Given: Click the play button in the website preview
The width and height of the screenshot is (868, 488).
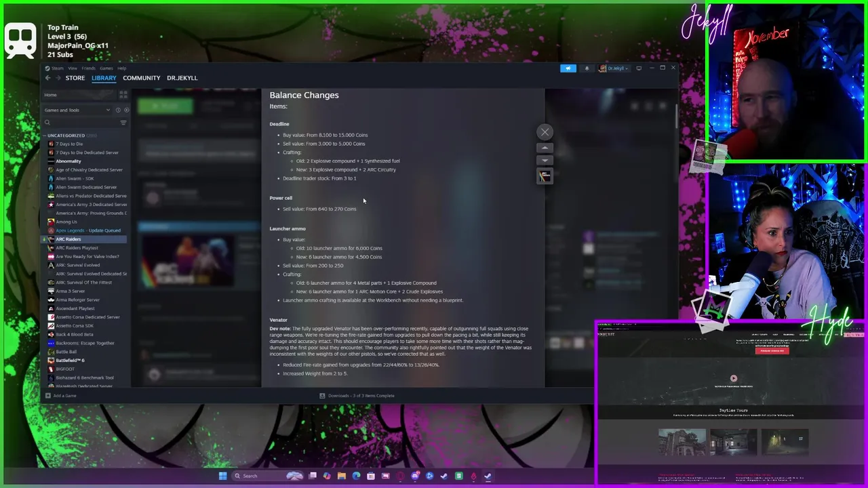Looking at the screenshot, I should point(733,379).
